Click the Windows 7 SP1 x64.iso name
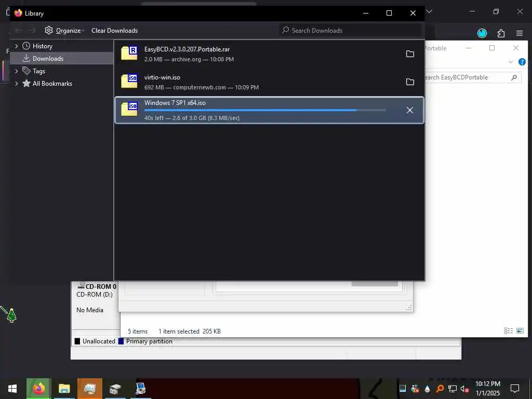Screen dimensions: 532x399 (x=175, y=103)
